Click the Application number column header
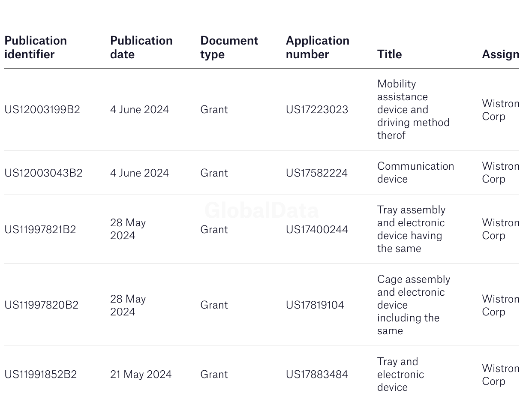The height and width of the screenshot is (420, 523). (x=318, y=48)
